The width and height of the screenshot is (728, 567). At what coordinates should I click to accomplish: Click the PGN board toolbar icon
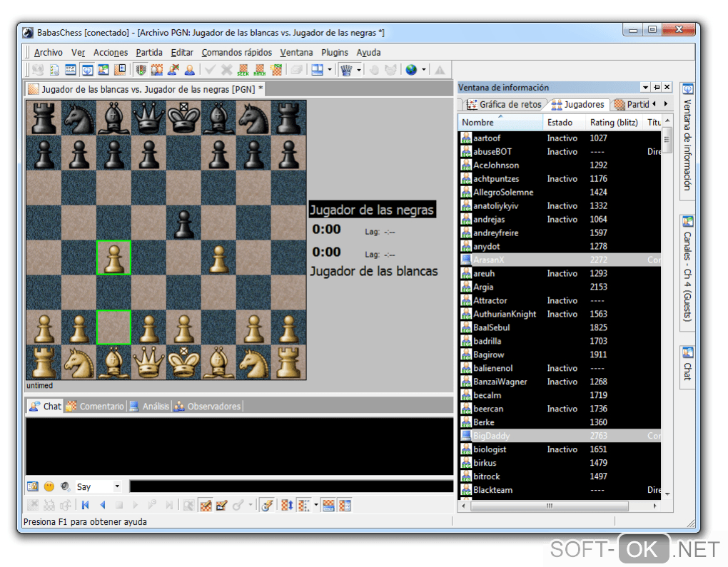276,70
